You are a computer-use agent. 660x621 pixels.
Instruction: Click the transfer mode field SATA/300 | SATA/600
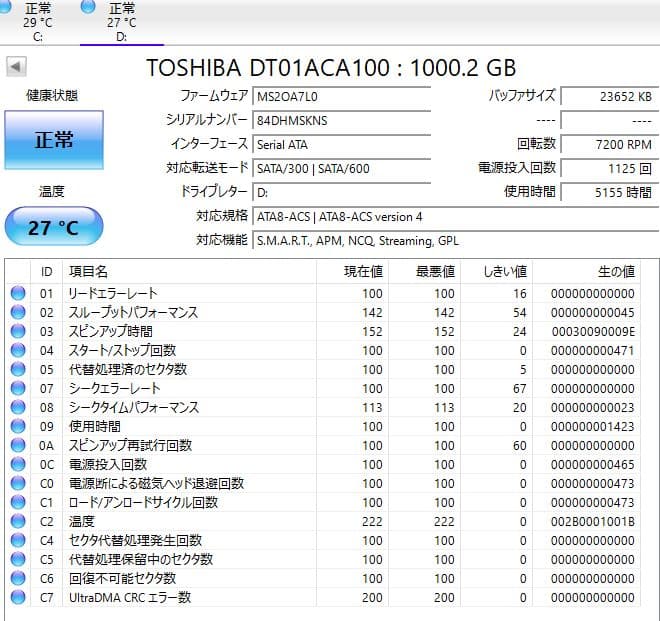[x=341, y=168]
